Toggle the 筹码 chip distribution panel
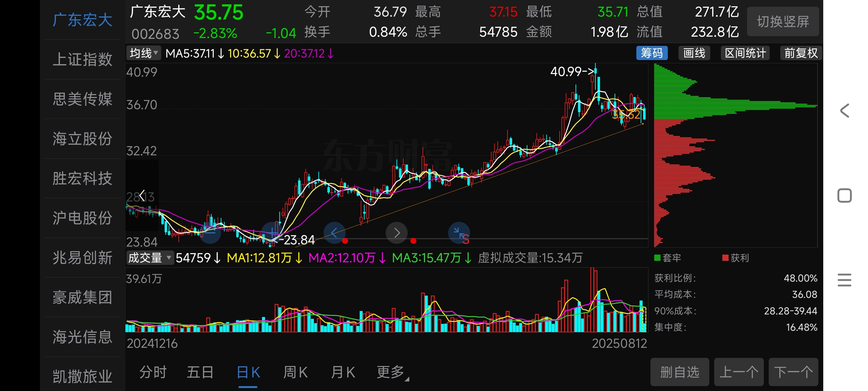Image resolution: width=868 pixels, height=391 pixels. click(652, 53)
